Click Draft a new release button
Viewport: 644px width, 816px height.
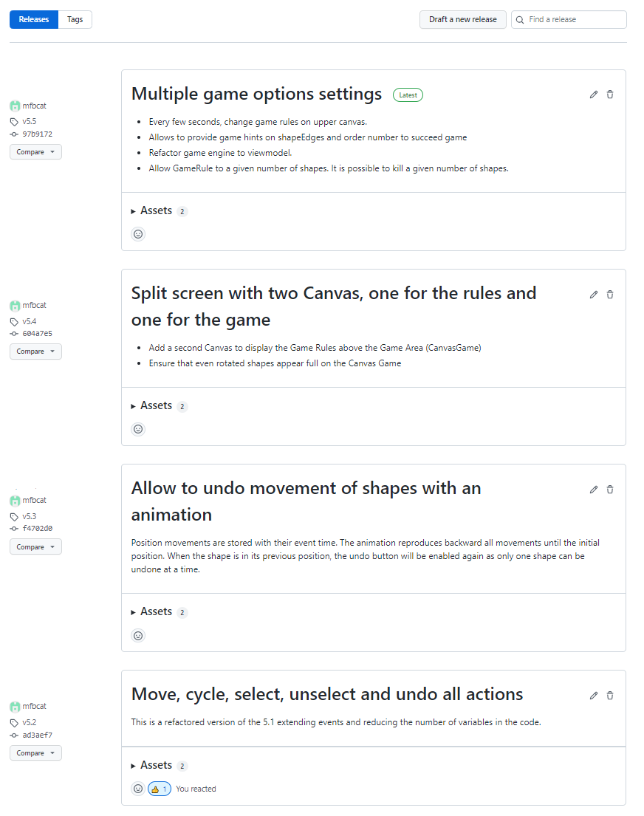[x=463, y=20]
